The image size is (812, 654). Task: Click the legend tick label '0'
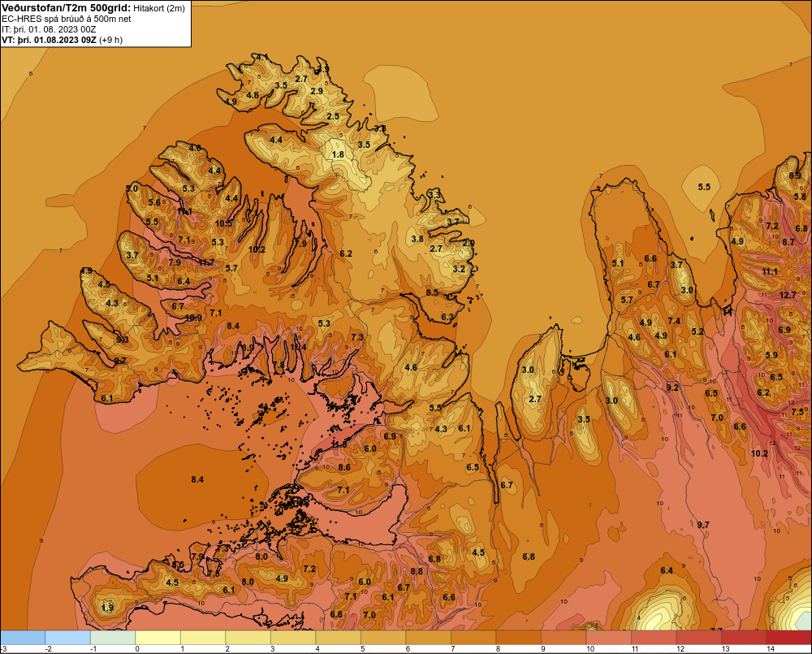137,649
